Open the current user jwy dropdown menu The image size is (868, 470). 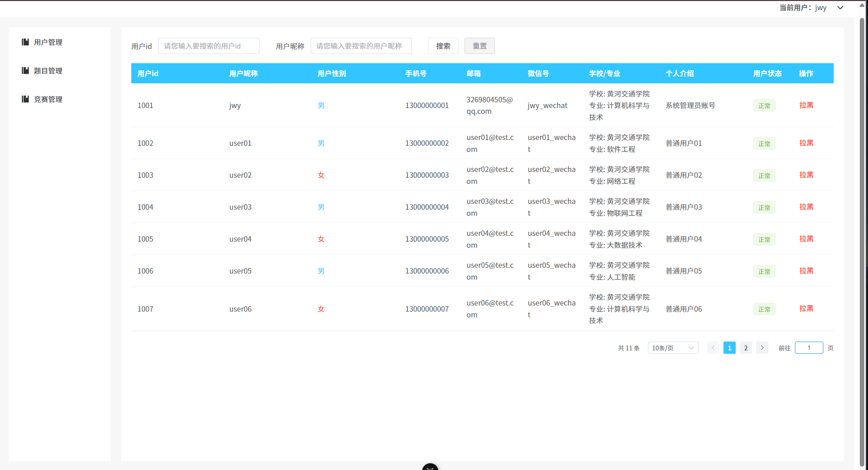(x=840, y=7)
